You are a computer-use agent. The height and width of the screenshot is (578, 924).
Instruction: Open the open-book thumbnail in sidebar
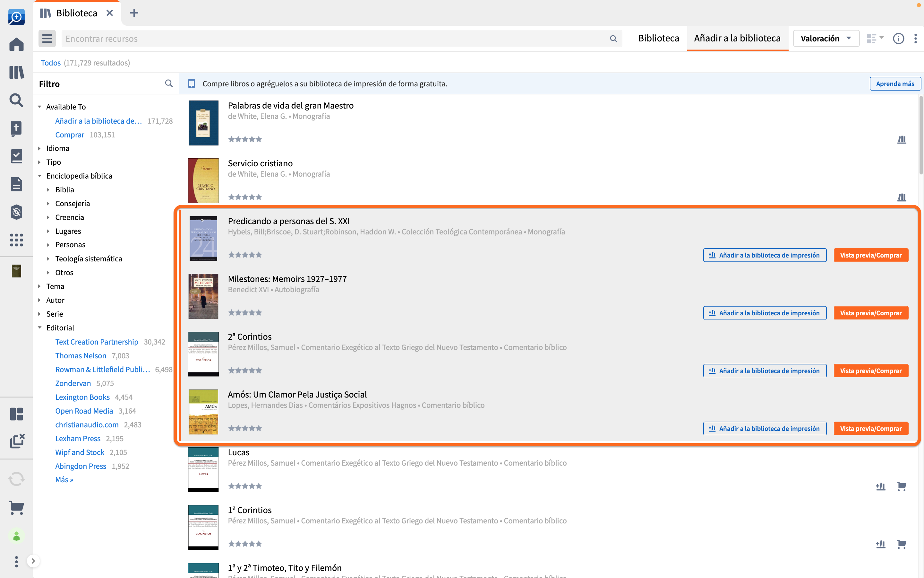coord(16,271)
